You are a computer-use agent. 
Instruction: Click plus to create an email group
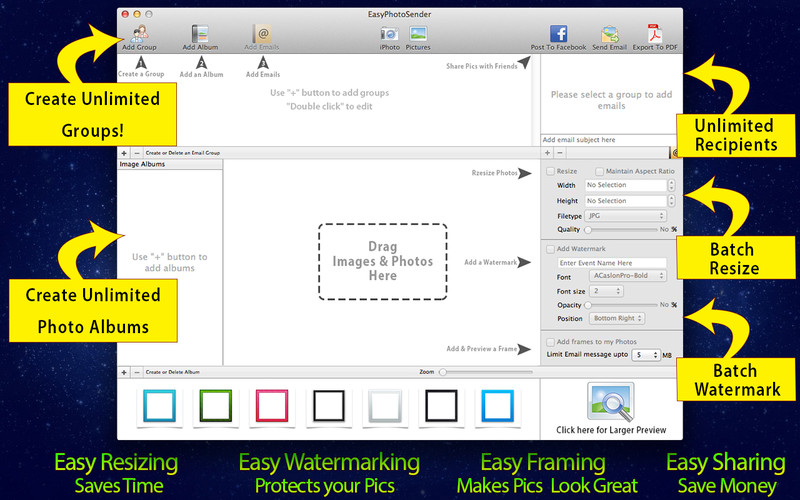[124, 153]
